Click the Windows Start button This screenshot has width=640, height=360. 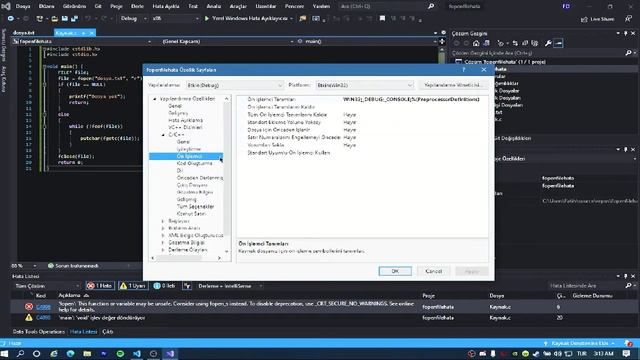tap(5, 353)
